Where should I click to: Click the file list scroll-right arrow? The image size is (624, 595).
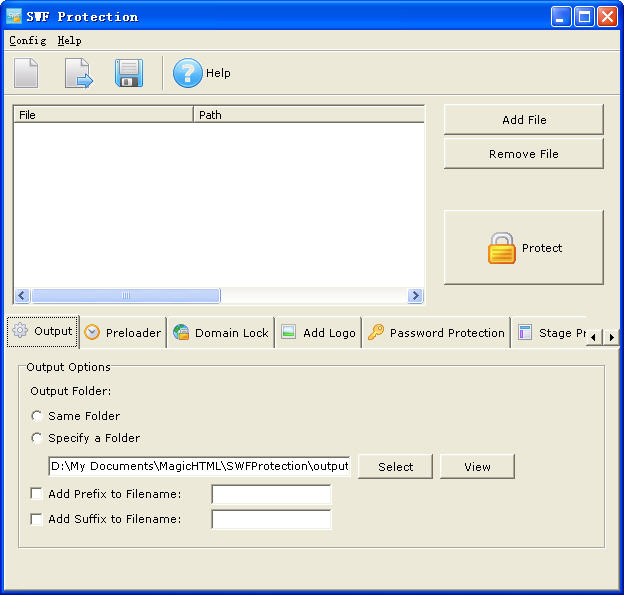pyautogui.click(x=415, y=296)
